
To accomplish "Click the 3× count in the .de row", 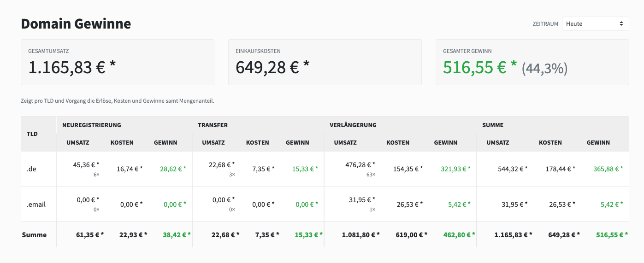I will pyautogui.click(x=232, y=175).
